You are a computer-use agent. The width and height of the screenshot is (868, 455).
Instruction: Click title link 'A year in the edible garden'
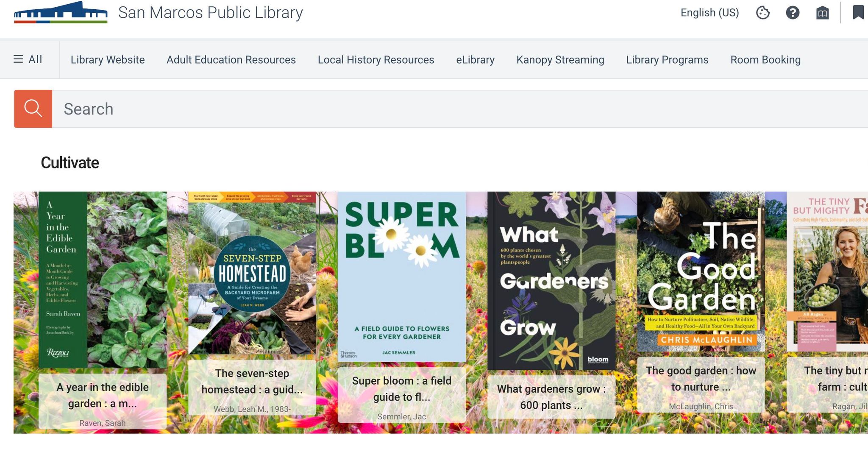click(x=103, y=395)
